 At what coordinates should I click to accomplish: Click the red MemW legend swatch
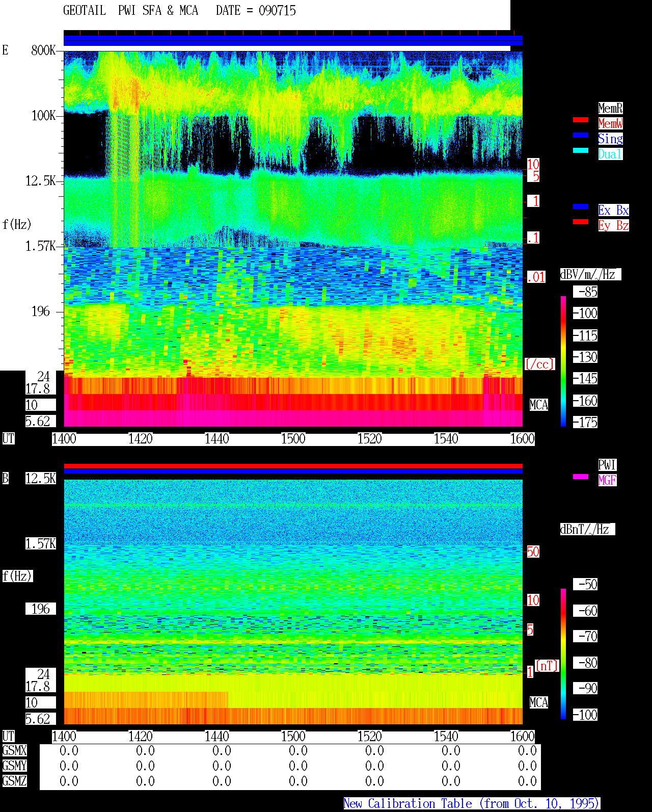(x=581, y=120)
